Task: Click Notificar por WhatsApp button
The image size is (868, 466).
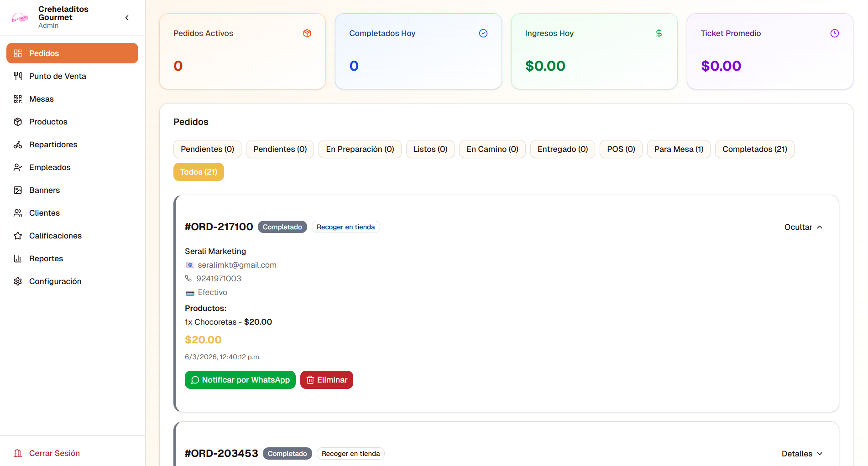Action: 240,380
